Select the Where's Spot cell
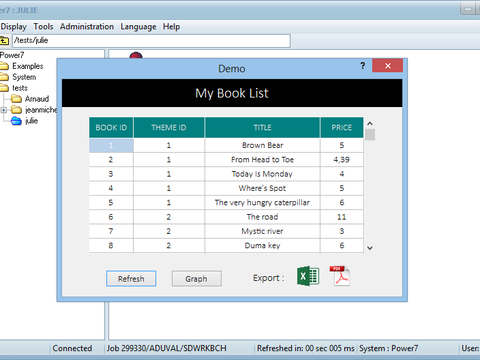Screen dimensions: 480x360 (262, 188)
